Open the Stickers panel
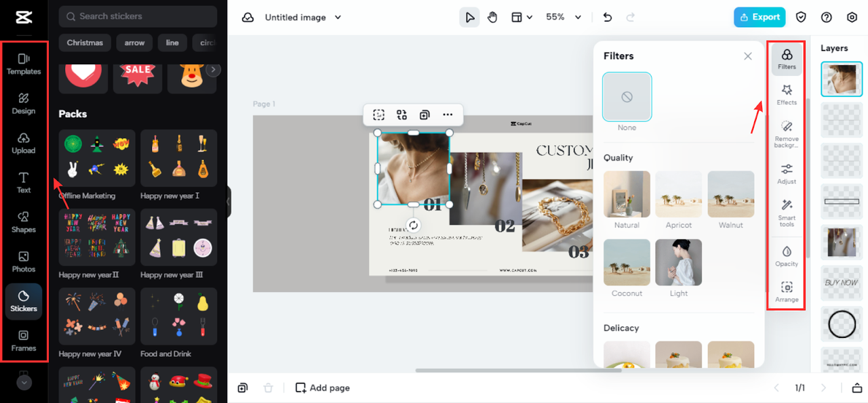The height and width of the screenshot is (403, 868). click(24, 301)
